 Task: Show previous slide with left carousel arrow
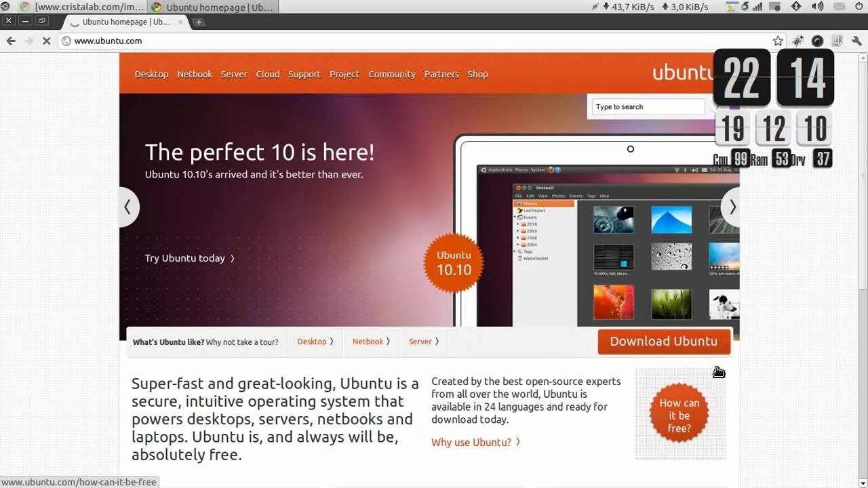click(128, 207)
